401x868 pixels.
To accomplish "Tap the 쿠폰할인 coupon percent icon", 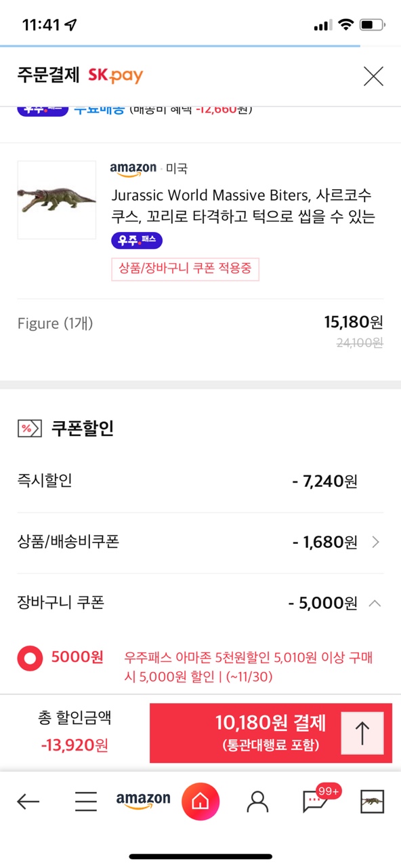I will (x=27, y=428).
